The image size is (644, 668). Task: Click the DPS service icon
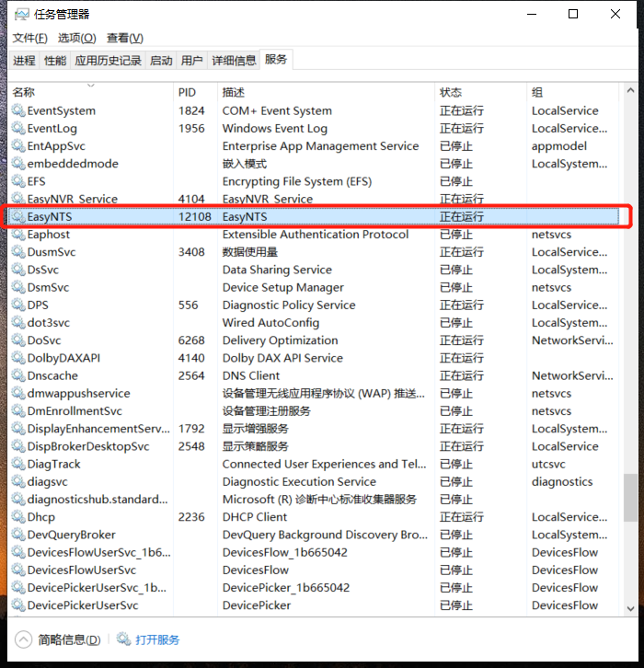coord(18,305)
